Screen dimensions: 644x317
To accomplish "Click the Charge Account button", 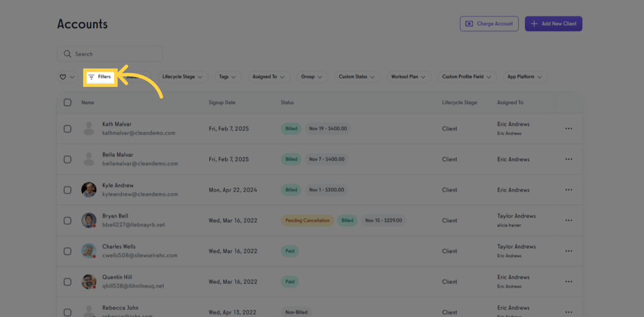I will (489, 24).
